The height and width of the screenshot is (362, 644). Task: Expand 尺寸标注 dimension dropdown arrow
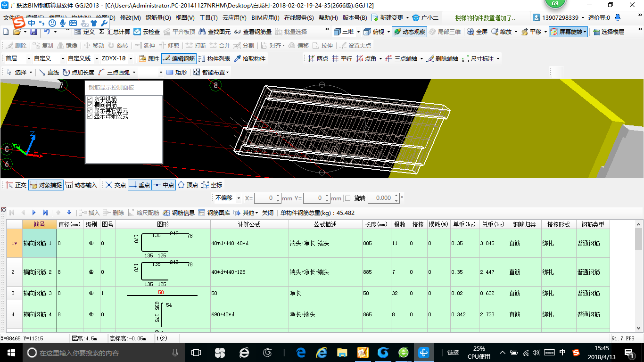498,59
